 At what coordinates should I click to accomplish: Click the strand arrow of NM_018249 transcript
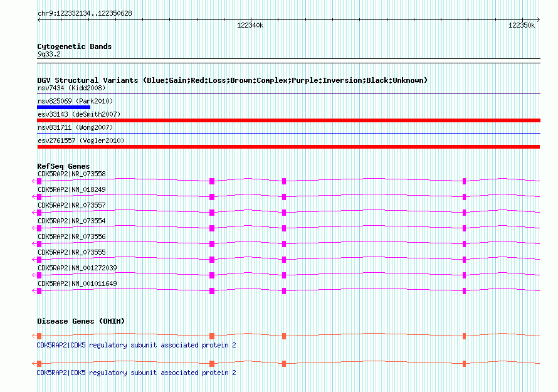pyautogui.click(x=34, y=197)
